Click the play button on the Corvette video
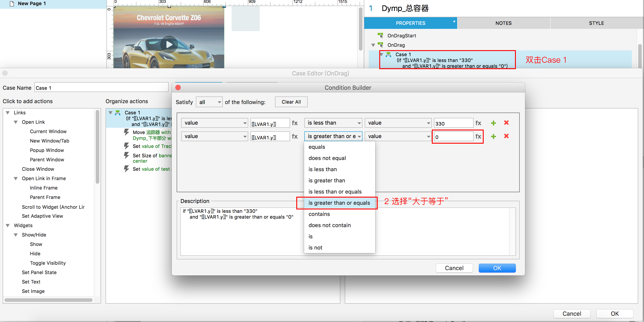Screen dimensions: 644x322 pyautogui.click(x=169, y=45)
